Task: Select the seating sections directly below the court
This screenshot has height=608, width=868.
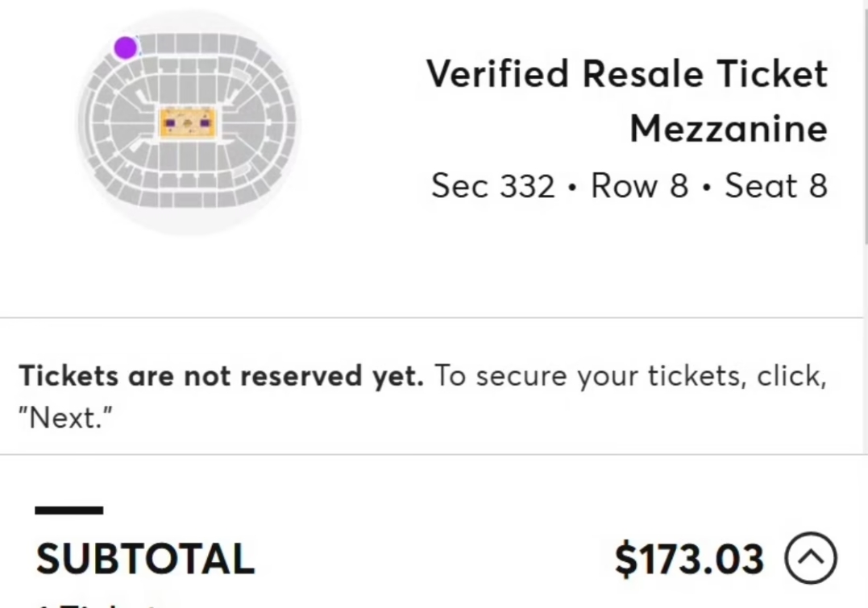Action: click(188, 161)
